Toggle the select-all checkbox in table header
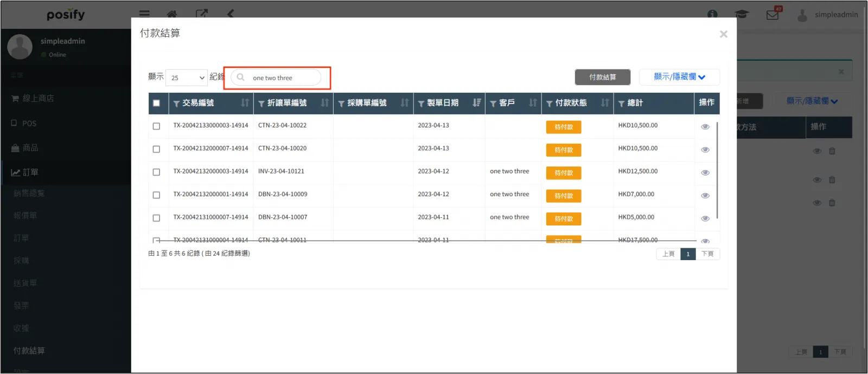Image resolution: width=868 pixels, height=374 pixels. point(157,103)
